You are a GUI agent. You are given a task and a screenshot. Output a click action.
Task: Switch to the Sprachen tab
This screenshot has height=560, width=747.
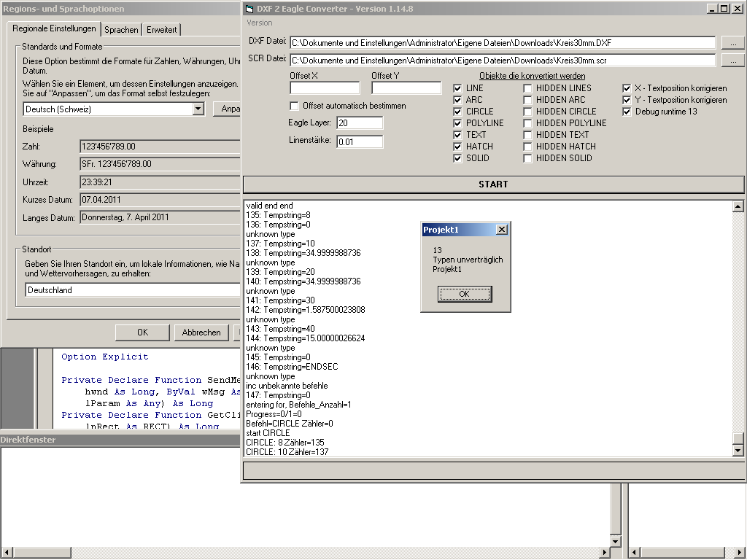[x=121, y=29]
